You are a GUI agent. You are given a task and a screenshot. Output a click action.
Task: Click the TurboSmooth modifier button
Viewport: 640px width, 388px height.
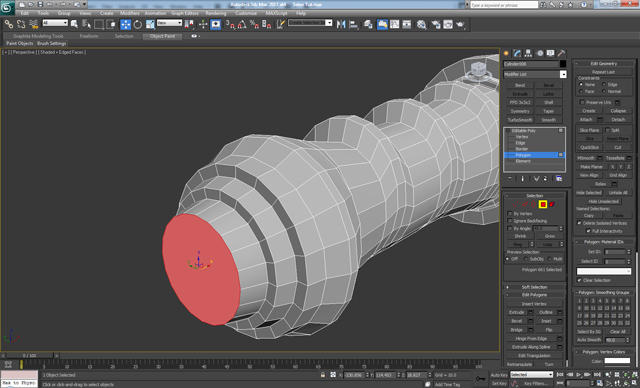click(x=520, y=120)
